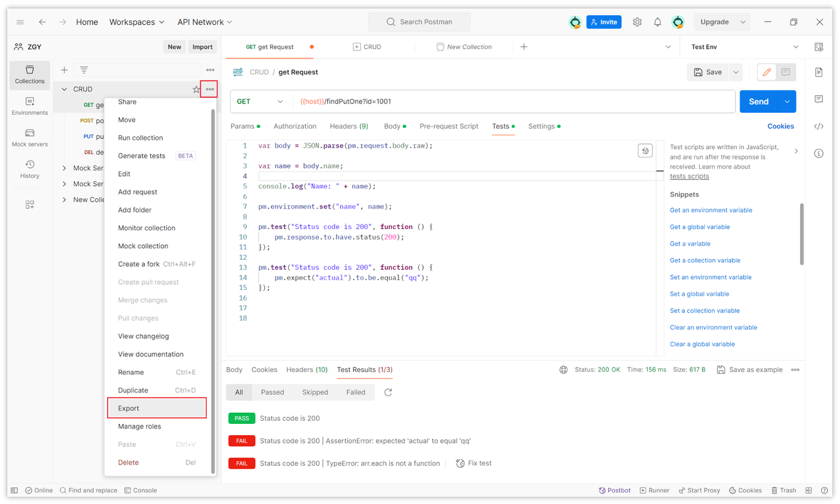The height and width of the screenshot is (504, 840).
Task: Toggle the two-pane layout icon
Action: 808,490
